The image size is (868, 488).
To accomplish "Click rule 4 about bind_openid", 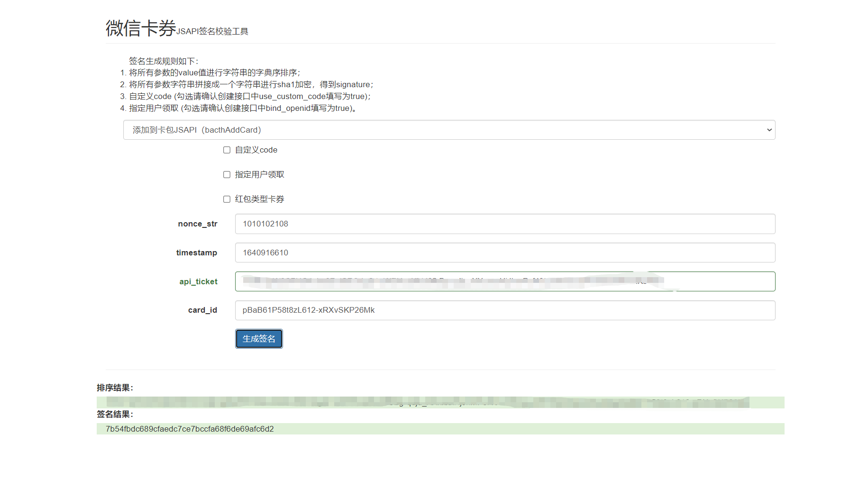I will click(x=243, y=108).
